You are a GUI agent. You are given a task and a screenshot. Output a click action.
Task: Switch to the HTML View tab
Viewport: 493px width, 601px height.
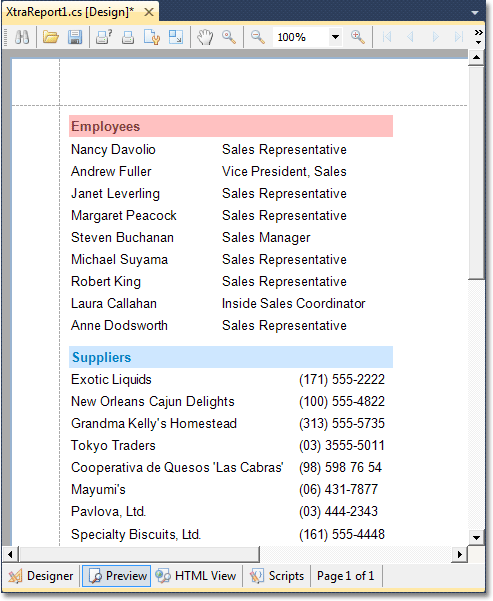point(196,576)
